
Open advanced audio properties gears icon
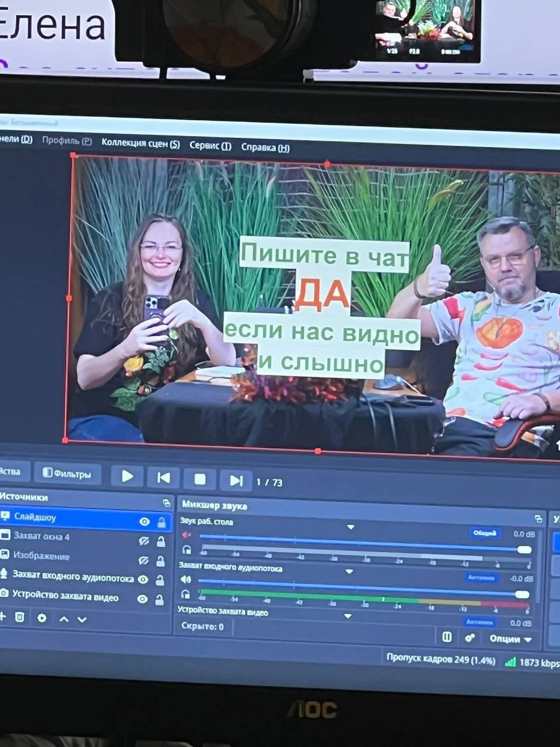(x=470, y=638)
